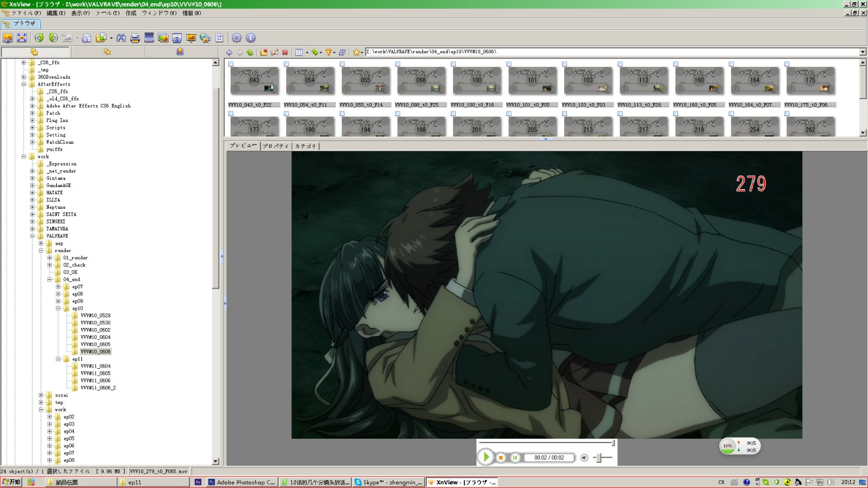This screenshot has width=868, height=488.
Task: Tick checkbox on VVV10_100 thumbnail
Action: click(x=453, y=64)
